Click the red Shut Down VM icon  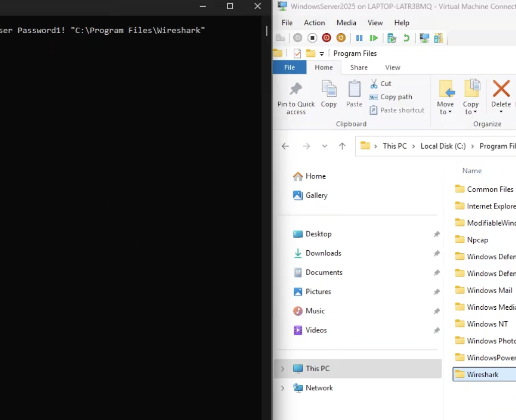(x=327, y=38)
